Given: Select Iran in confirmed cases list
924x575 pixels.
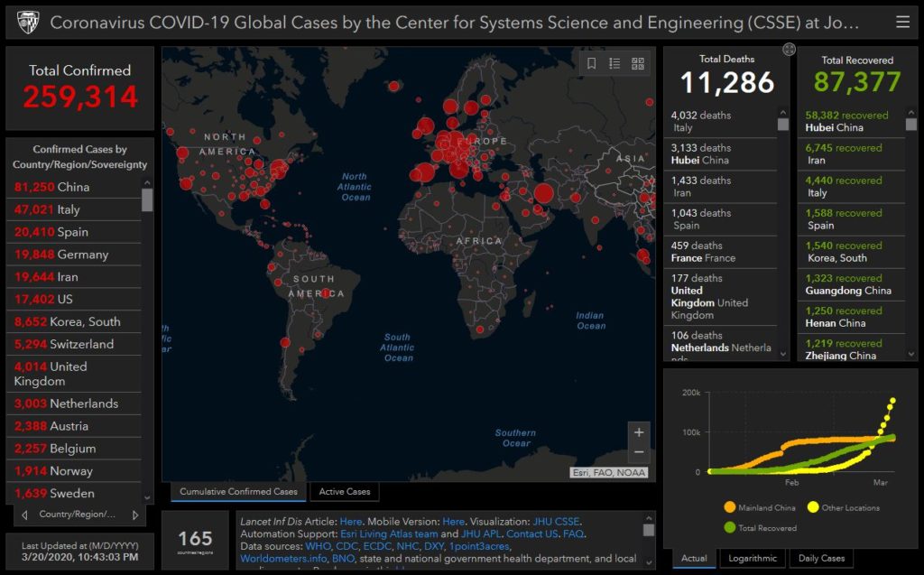Looking at the screenshot, I should click(74, 276).
